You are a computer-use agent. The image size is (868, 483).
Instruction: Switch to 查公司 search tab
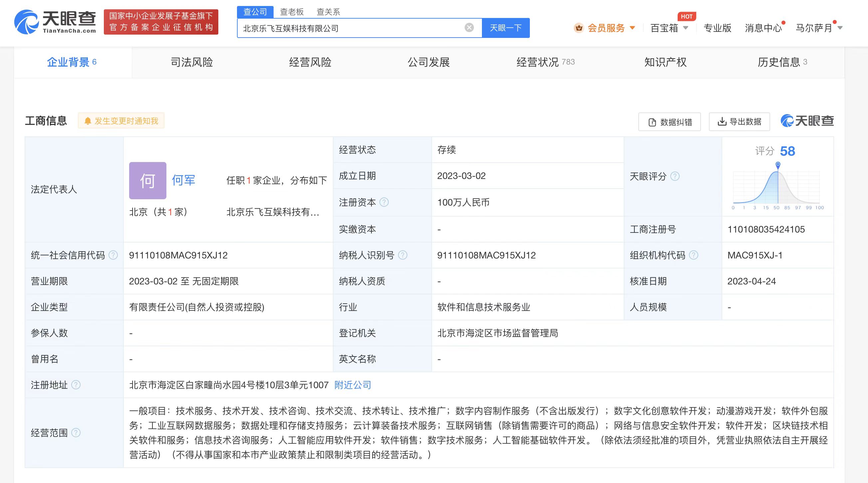pos(255,12)
